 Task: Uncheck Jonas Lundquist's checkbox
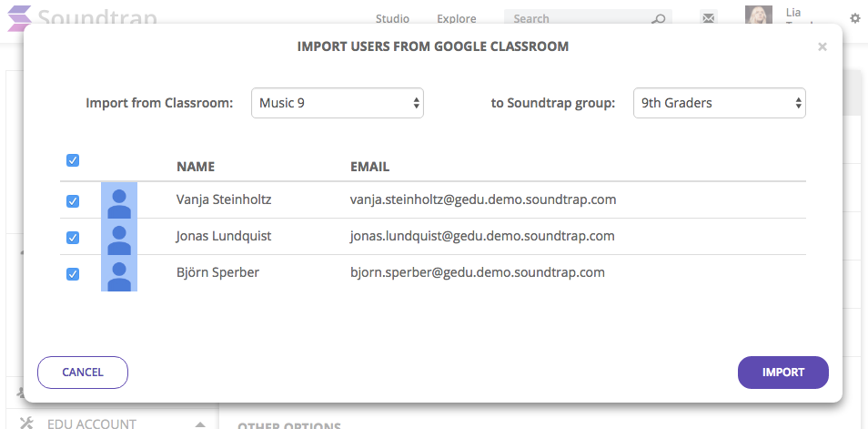coord(73,238)
